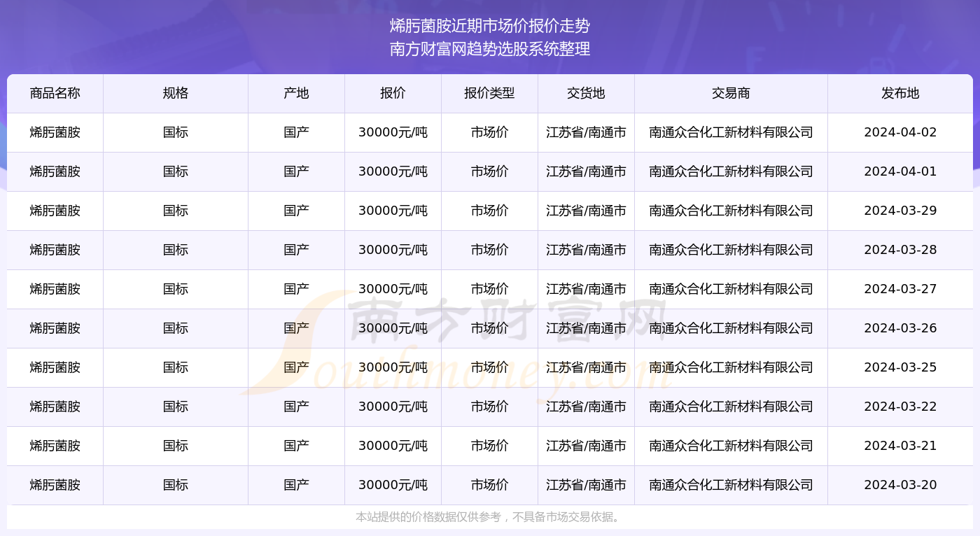Click the trader name in the 2024-03-20 row

(731, 485)
